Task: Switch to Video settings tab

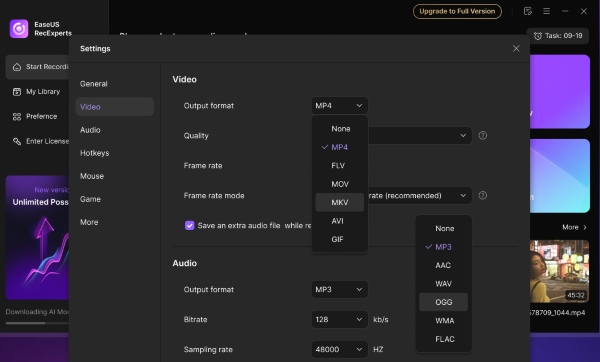Action: [x=115, y=107]
